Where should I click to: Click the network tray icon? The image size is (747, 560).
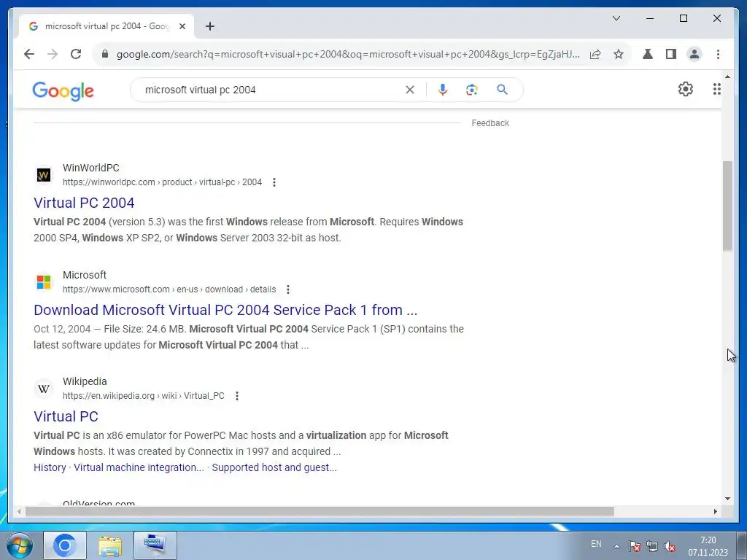point(651,546)
